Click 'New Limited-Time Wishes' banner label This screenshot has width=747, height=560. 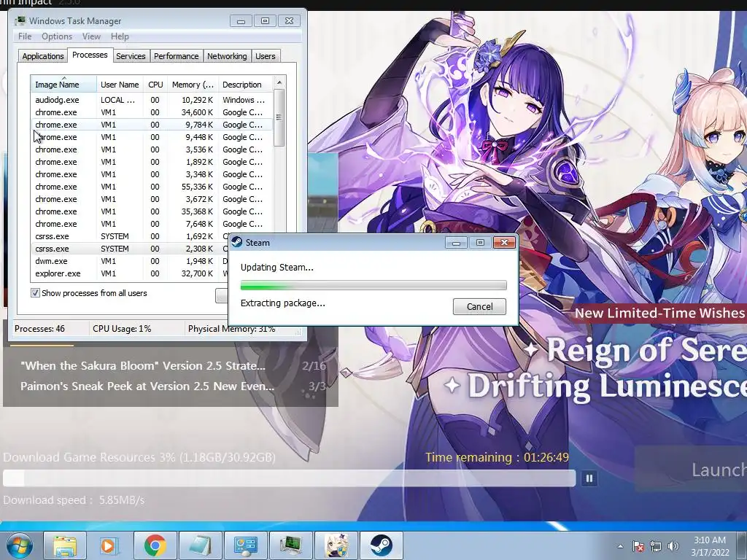click(659, 313)
